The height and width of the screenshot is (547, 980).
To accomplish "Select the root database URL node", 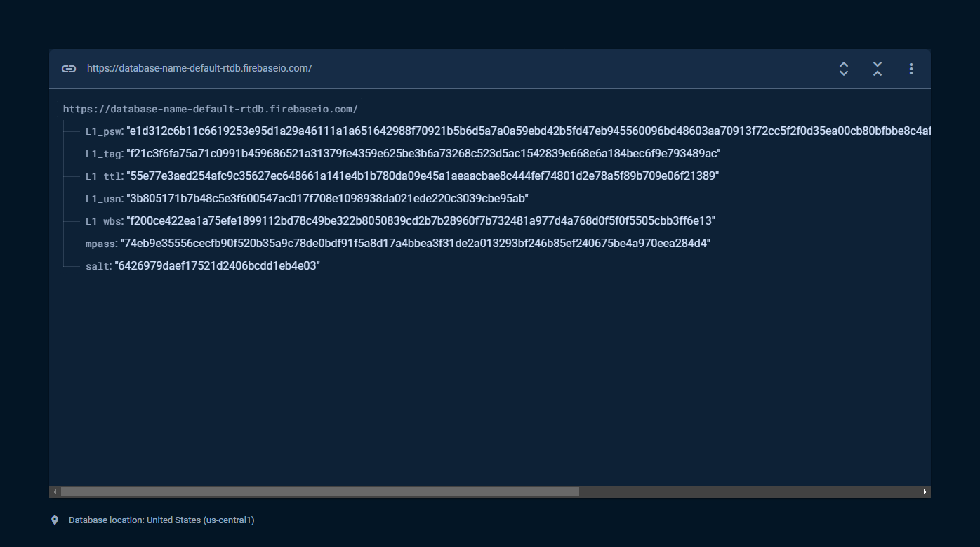I will (x=211, y=109).
